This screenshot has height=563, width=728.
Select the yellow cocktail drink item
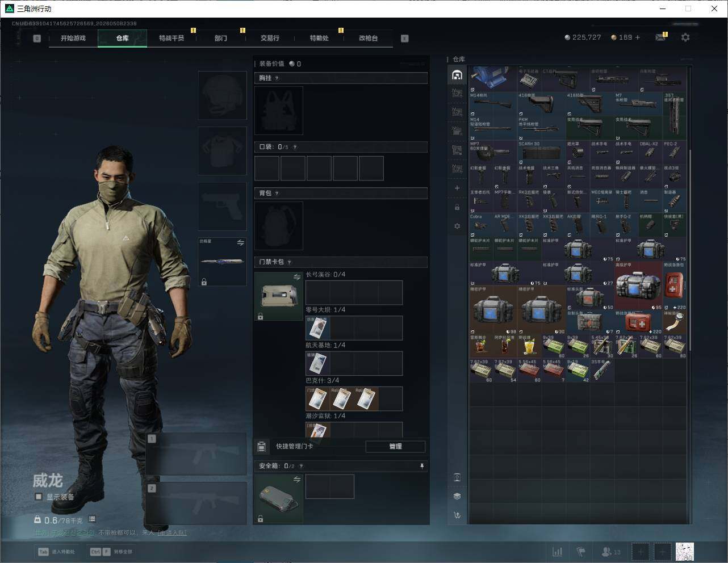(x=529, y=346)
